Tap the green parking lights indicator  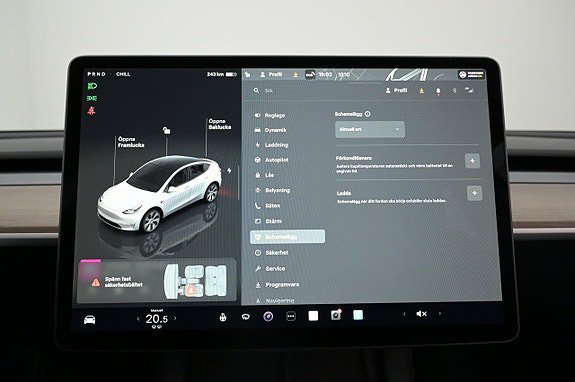pos(92,98)
